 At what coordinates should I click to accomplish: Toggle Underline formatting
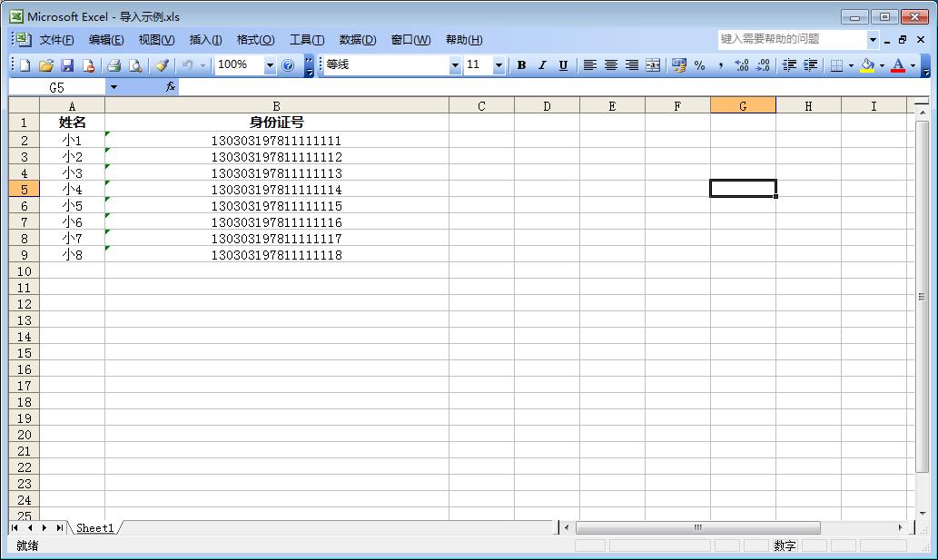(x=563, y=65)
